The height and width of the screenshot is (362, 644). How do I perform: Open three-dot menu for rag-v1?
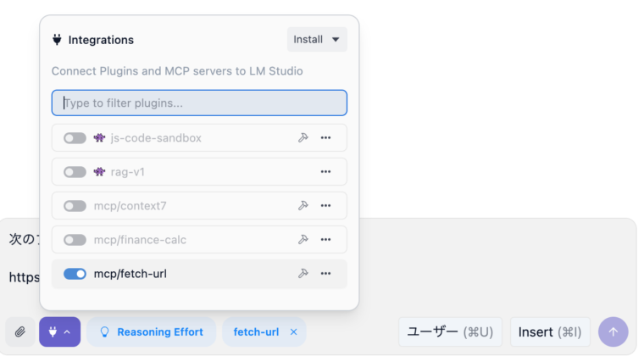pos(325,172)
